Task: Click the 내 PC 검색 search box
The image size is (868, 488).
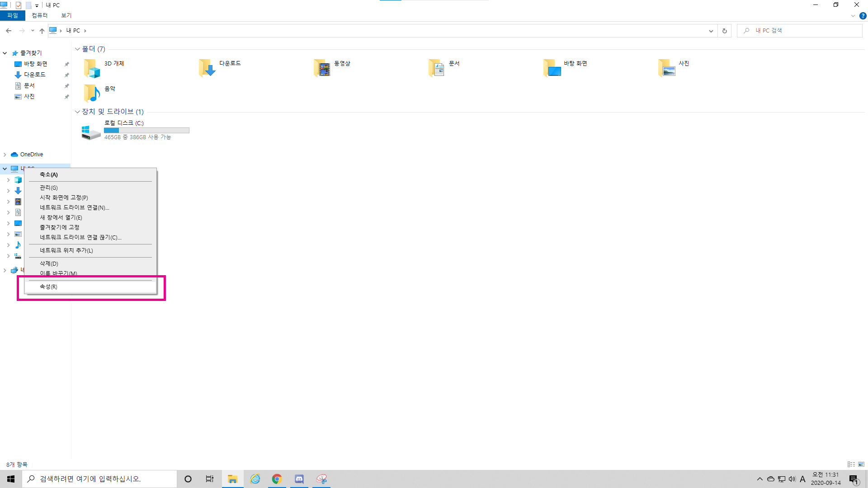Action: click(x=799, y=31)
